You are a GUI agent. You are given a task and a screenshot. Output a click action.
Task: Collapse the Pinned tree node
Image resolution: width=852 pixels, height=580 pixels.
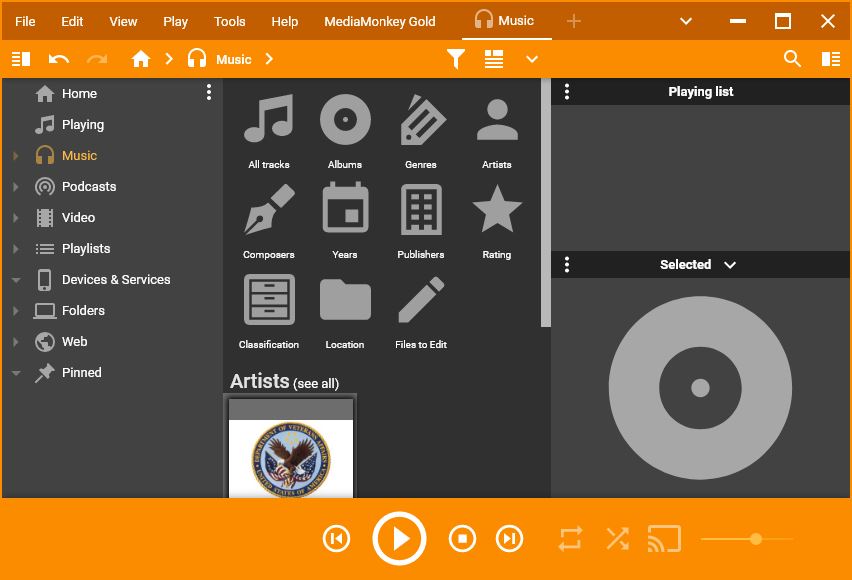(16, 373)
